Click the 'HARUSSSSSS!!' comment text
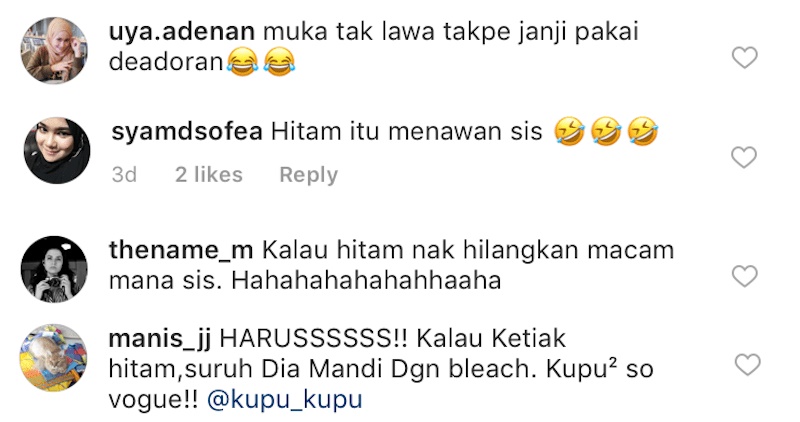The width and height of the screenshot is (800, 422). pyautogui.click(x=313, y=339)
